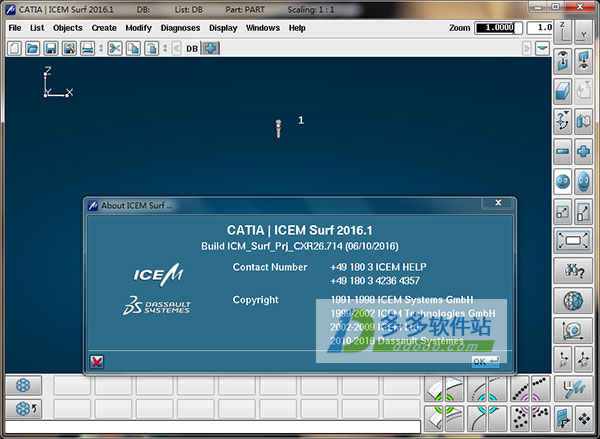This screenshot has height=439, width=600.
Task: Click the blue shaded cube icon
Action: 563,91
